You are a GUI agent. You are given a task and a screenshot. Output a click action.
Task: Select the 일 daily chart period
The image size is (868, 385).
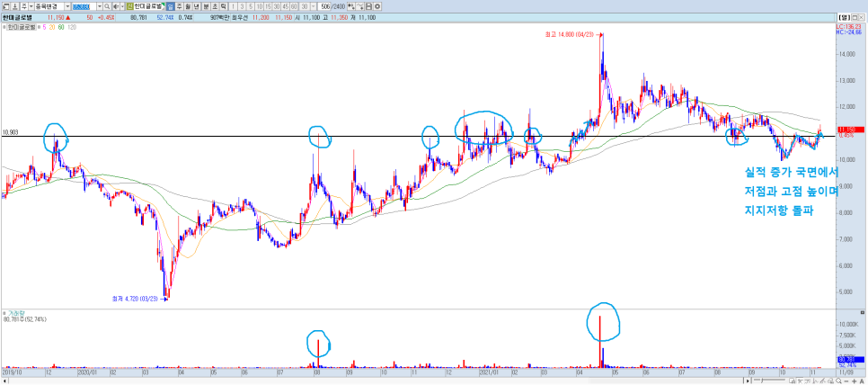pyautogui.click(x=171, y=6)
